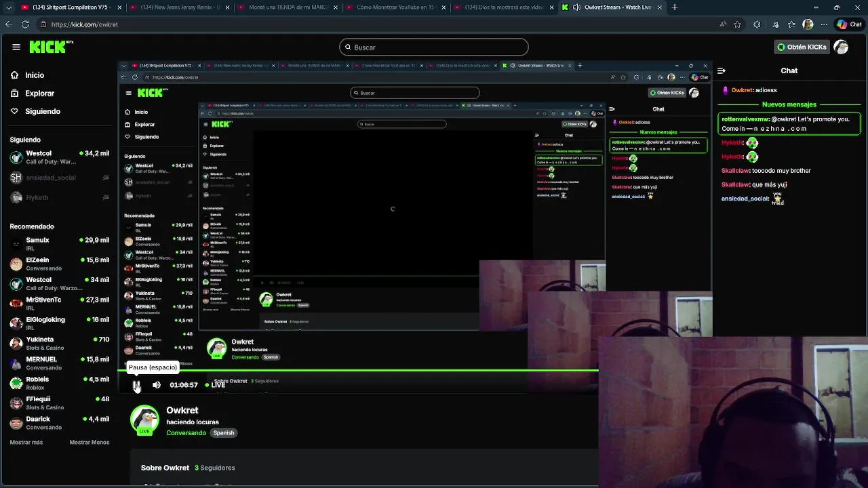
Task: Click the Spanish language tag
Action: click(x=224, y=433)
